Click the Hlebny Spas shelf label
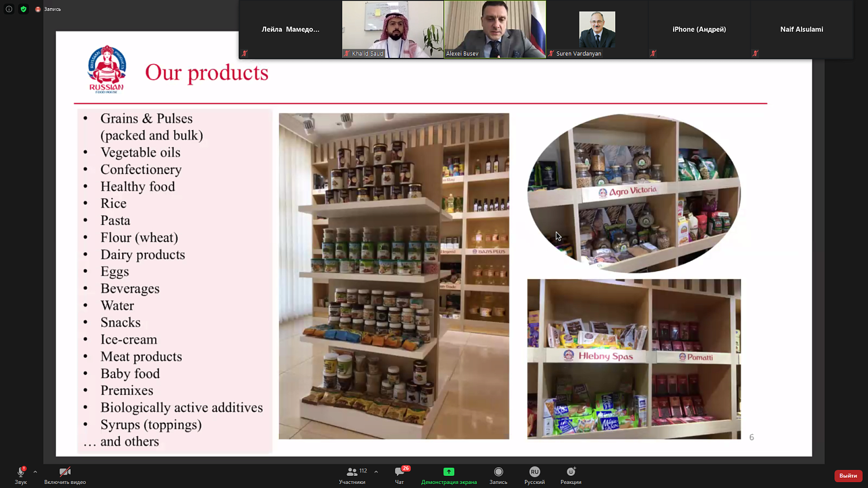The height and width of the screenshot is (488, 868). click(598, 356)
